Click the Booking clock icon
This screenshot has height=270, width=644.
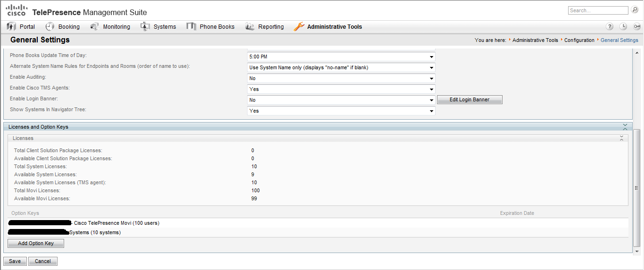click(x=50, y=27)
